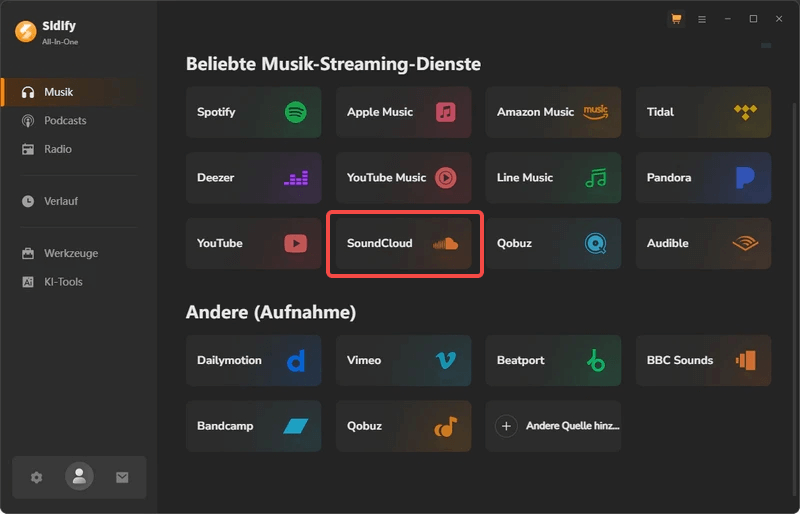Screen dimensions: 800x514
Task: Open Werkzeuge tools in sidebar
Action: [x=70, y=253]
